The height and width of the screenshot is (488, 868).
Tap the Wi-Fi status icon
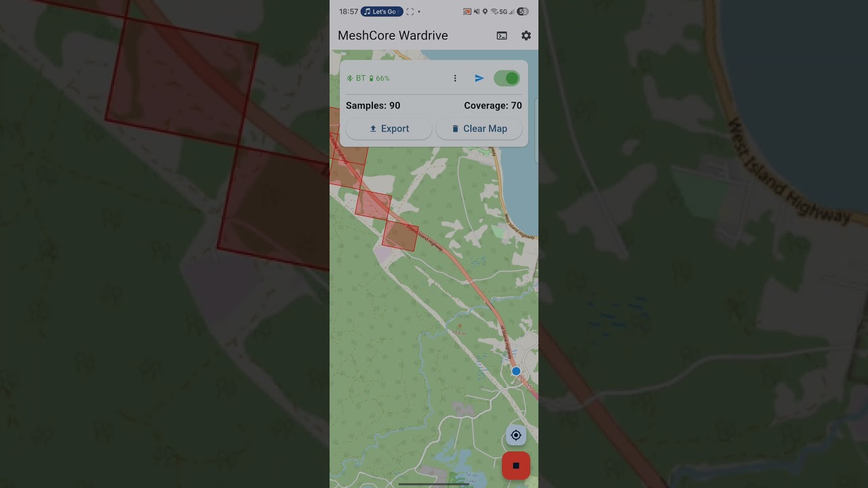pyautogui.click(x=494, y=12)
